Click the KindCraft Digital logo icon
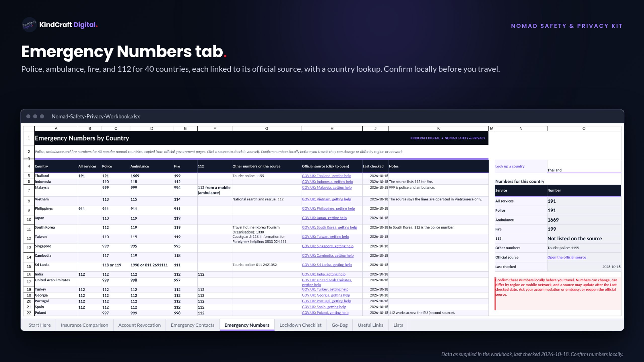Viewport: 644px width, 362px height. click(29, 25)
